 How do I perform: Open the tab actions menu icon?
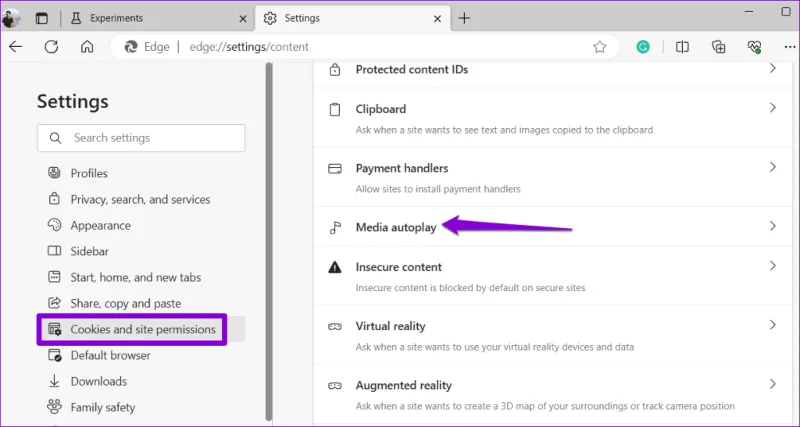41,18
